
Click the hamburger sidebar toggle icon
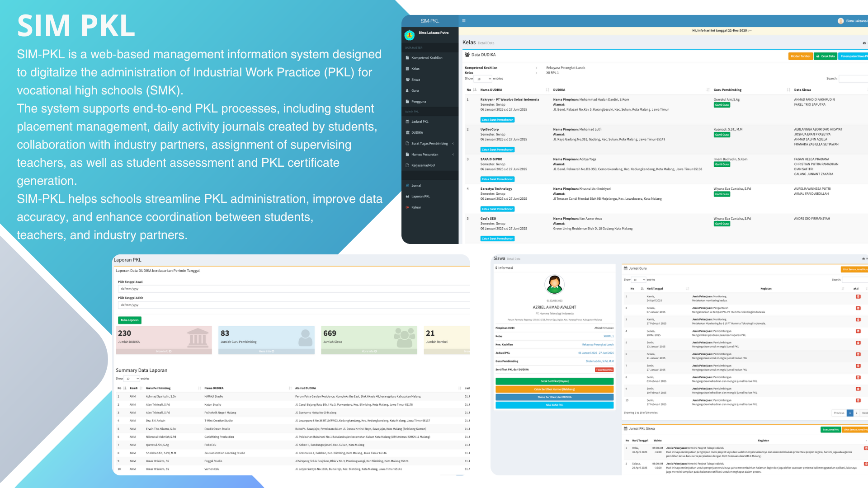(463, 21)
